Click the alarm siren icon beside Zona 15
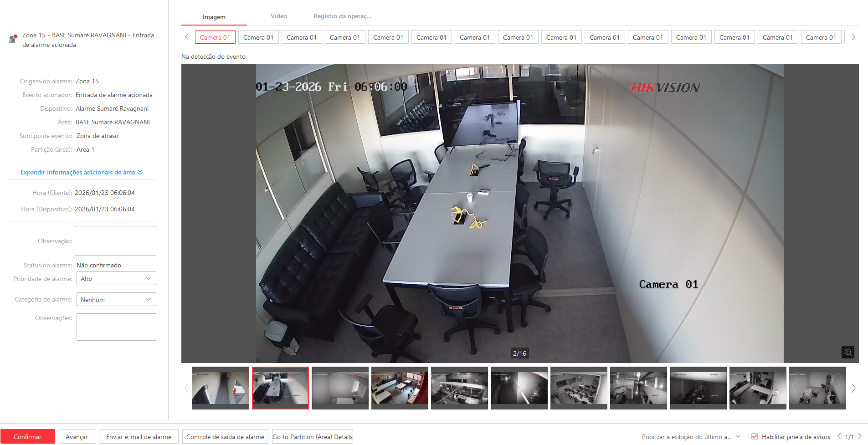 point(13,39)
